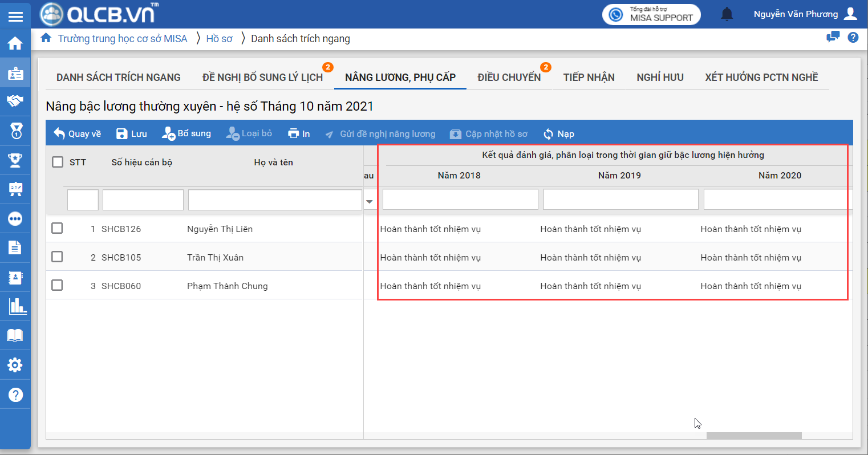Expand the filter dropdown arrow before Năm 2018
The height and width of the screenshot is (455, 868).
click(370, 201)
